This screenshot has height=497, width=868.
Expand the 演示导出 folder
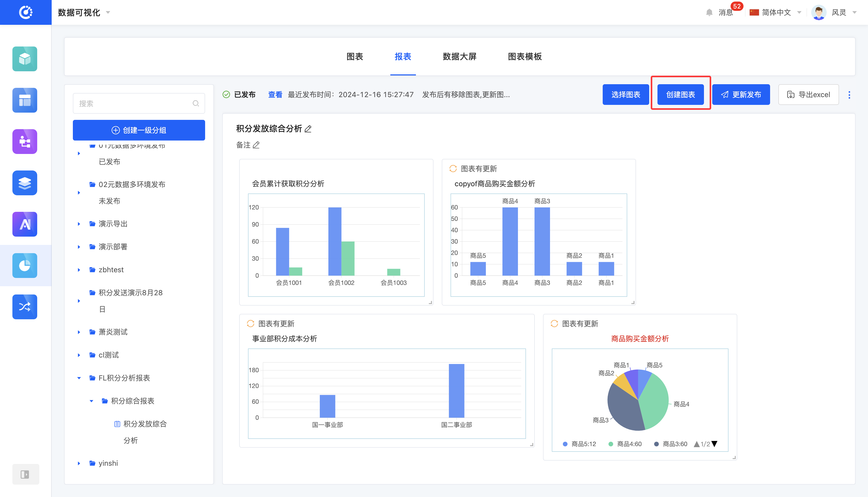tap(79, 224)
